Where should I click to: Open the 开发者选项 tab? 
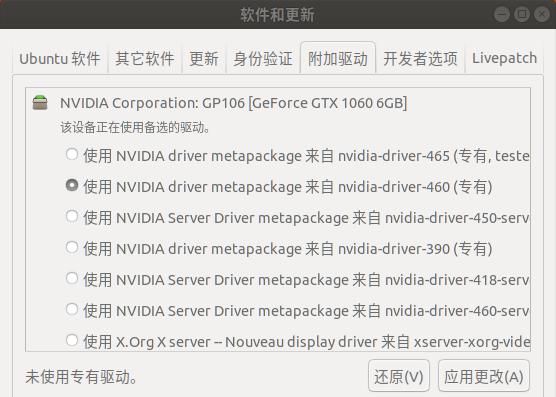click(x=420, y=58)
